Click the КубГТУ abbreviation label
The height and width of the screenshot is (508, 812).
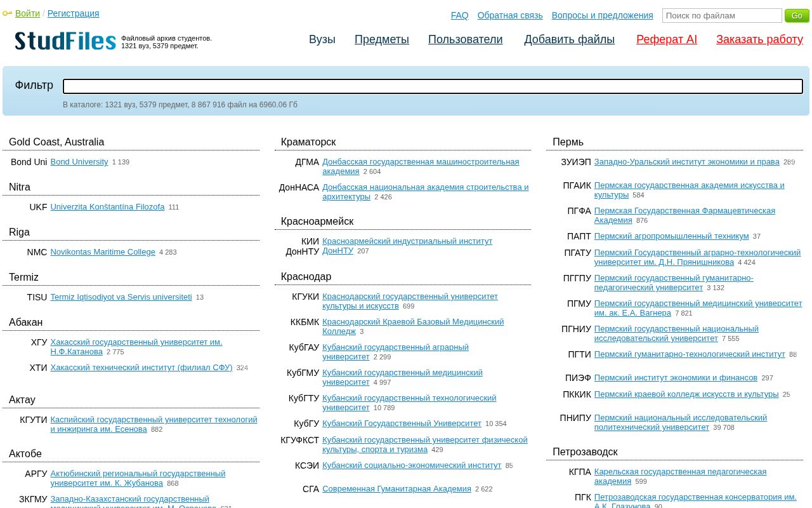click(304, 398)
